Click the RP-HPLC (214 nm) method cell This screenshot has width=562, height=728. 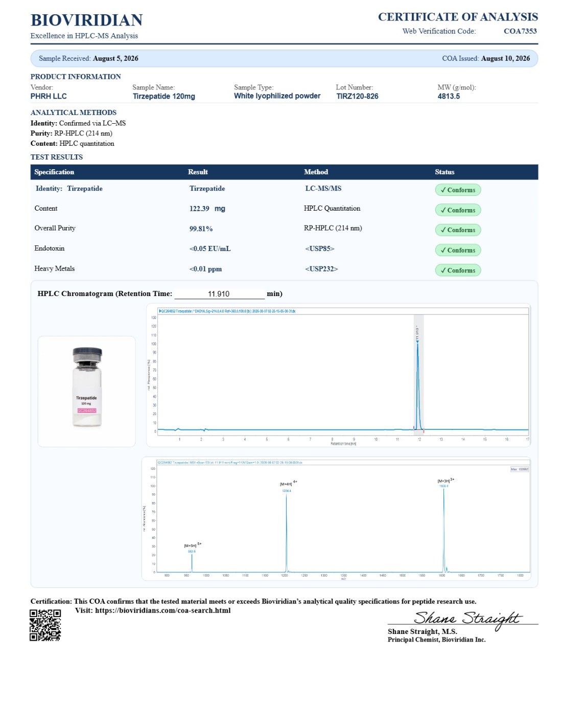point(333,229)
